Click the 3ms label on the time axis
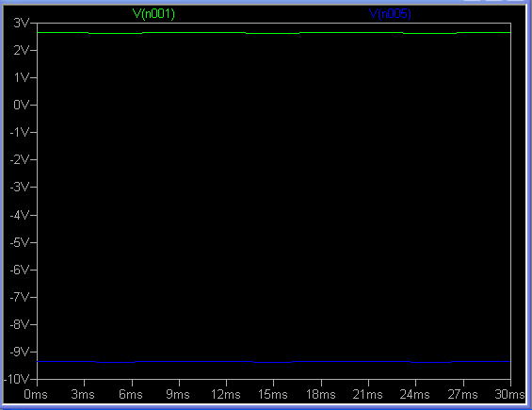The image size is (532, 410). click(83, 394)
